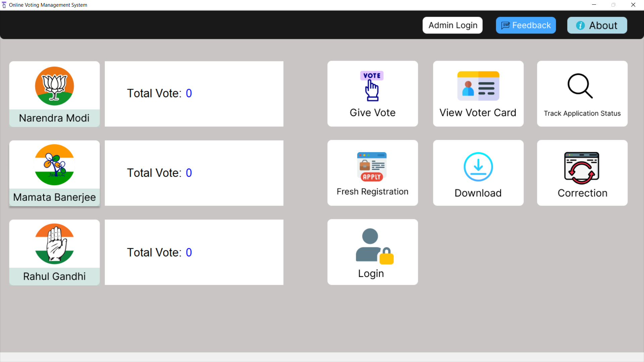Select the Congress hand party symbol
Viewport: 644px width, 362px height.
click(x=54, y=244)
